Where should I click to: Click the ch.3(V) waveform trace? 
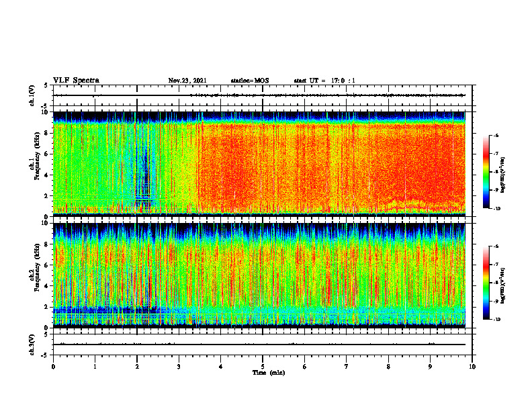point(259,345)
